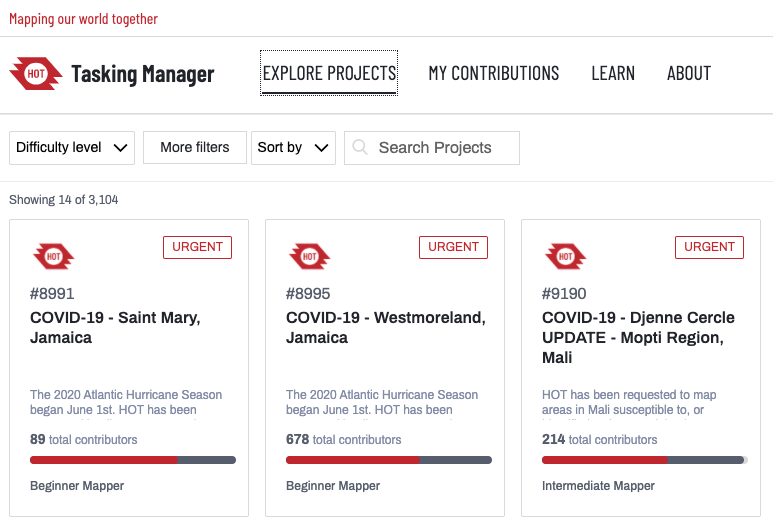Click 'Intermediate Mapper' label

598,486
